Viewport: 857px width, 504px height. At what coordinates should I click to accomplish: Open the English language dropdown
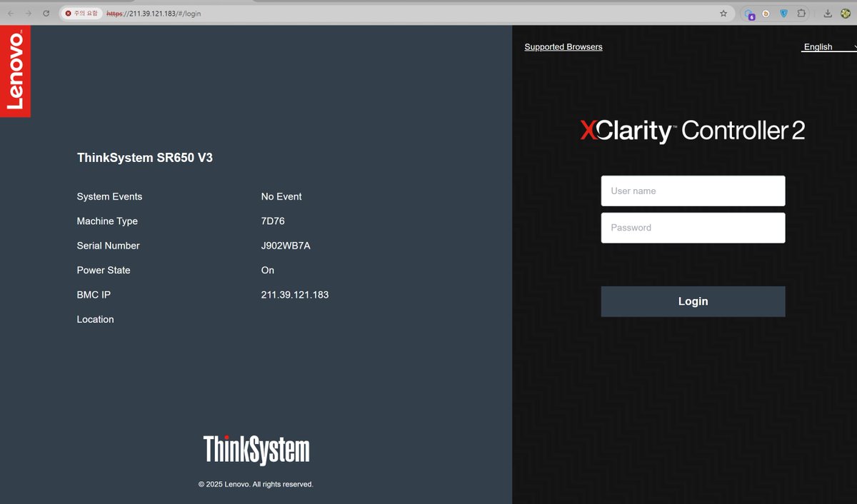[829, 47]
